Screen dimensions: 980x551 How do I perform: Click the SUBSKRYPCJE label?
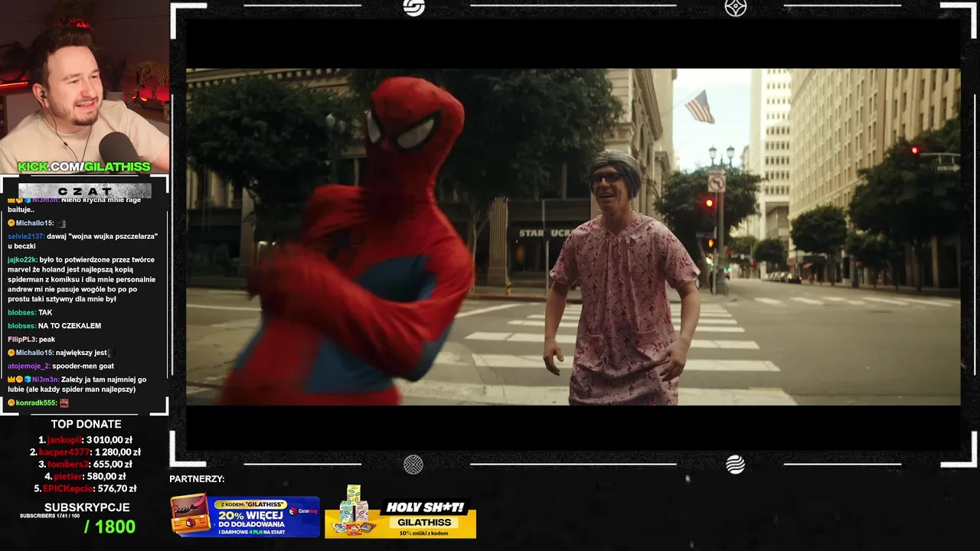click(x=87, y=507)
